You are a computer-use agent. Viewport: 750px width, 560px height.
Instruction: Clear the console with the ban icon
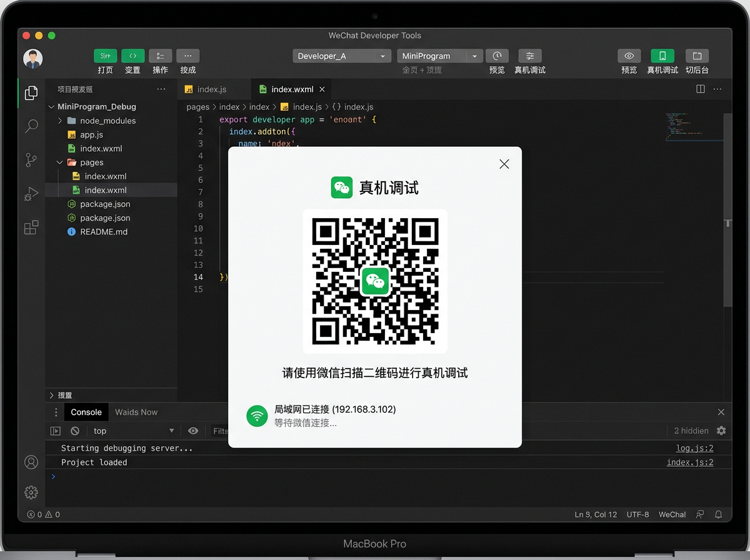(x=75, y=431)
